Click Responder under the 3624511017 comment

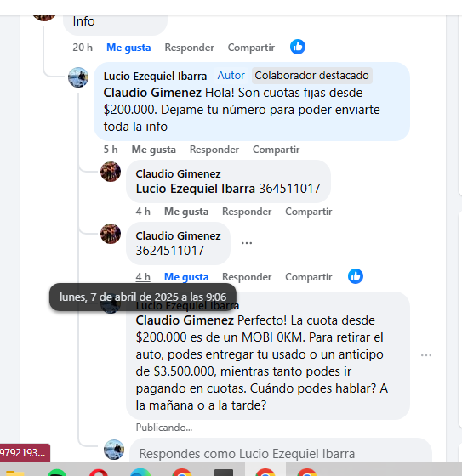pyautogui.click(x=247, y=277)
